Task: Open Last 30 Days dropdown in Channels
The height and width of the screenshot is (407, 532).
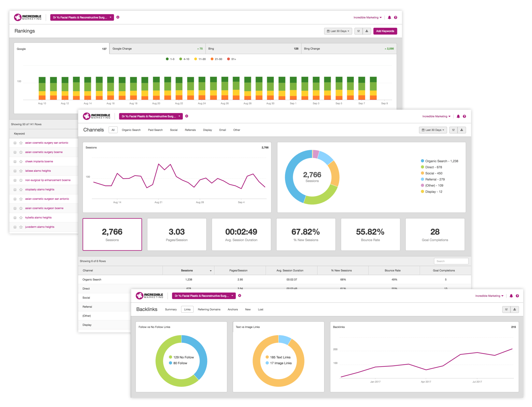Action: pos(433,130)
